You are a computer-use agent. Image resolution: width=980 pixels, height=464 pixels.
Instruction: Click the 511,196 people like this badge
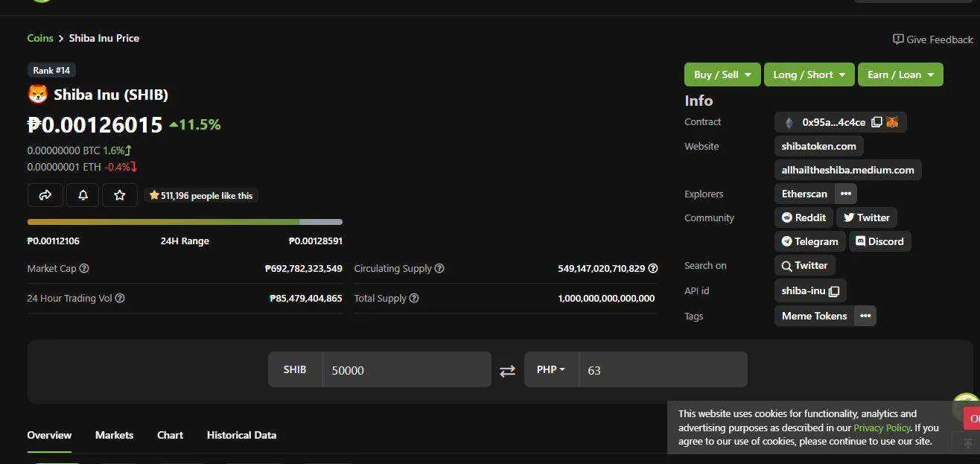[201, 195]
